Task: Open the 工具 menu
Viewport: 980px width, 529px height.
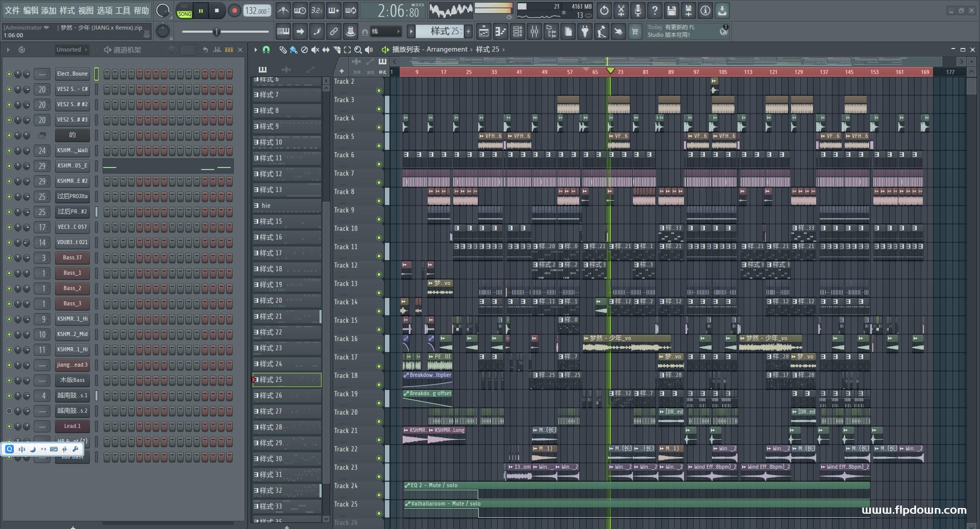Action: [122, 10]
